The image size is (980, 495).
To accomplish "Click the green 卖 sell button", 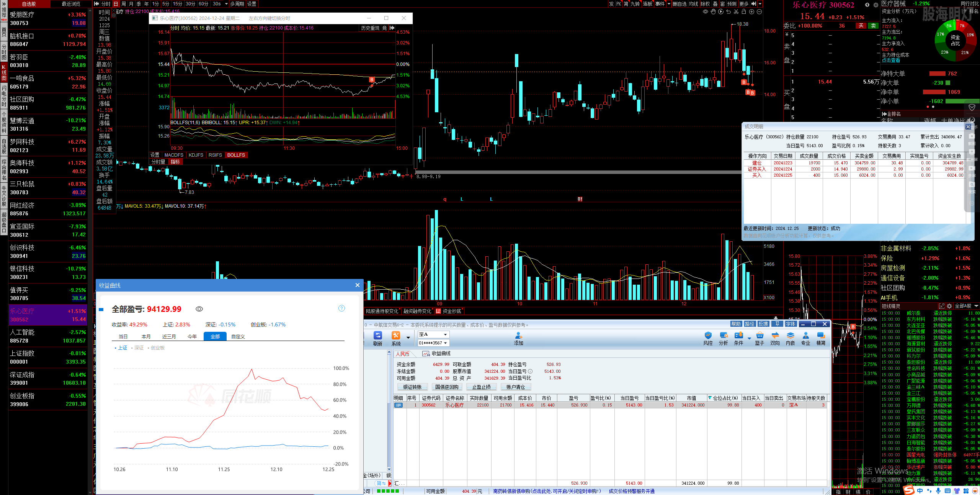I will [x=873, y=26].
